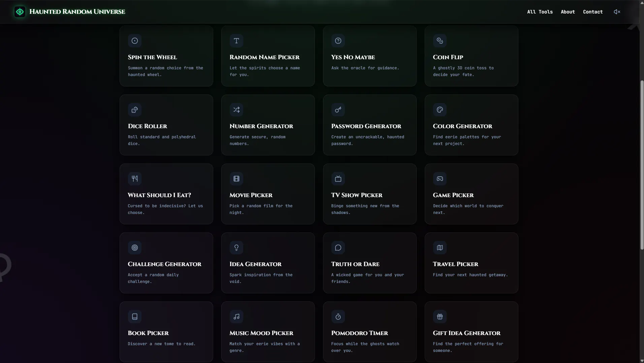
Task: Click "Pick a random film for the night." text
Action: (x=261, y=209)
